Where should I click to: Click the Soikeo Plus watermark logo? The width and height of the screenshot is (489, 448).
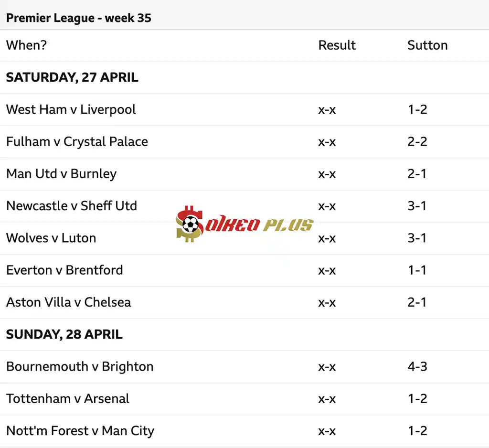[x=244, y=224]
